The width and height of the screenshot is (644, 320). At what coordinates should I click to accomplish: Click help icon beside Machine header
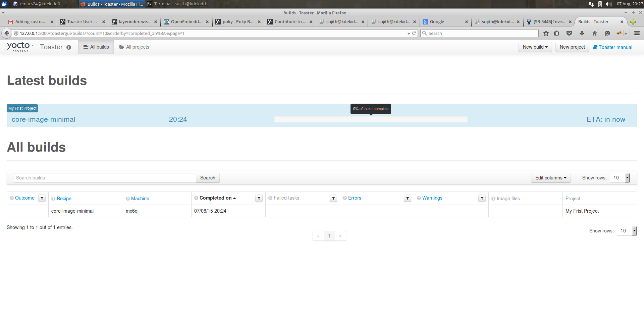click(128, 199)
